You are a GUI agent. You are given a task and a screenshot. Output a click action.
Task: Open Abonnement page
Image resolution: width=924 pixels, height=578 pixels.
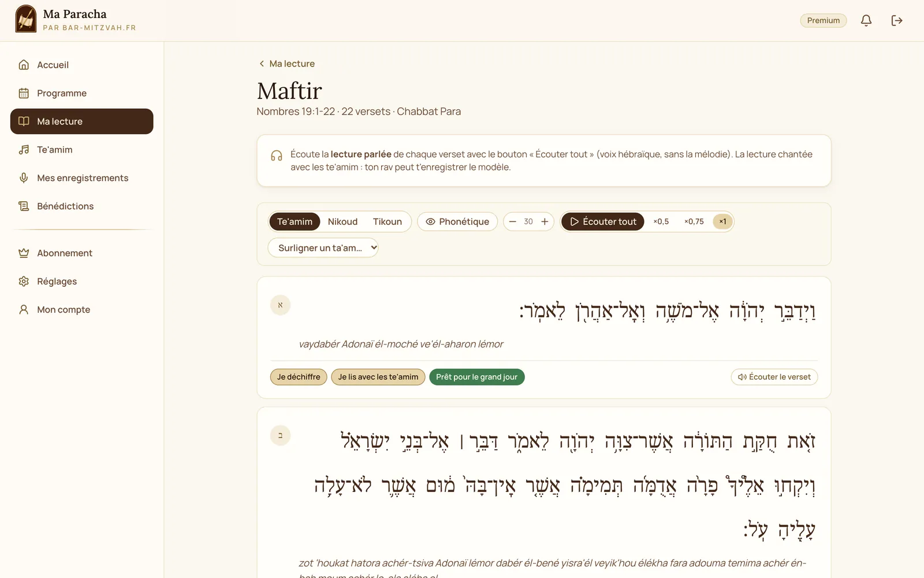pos(81,253)
